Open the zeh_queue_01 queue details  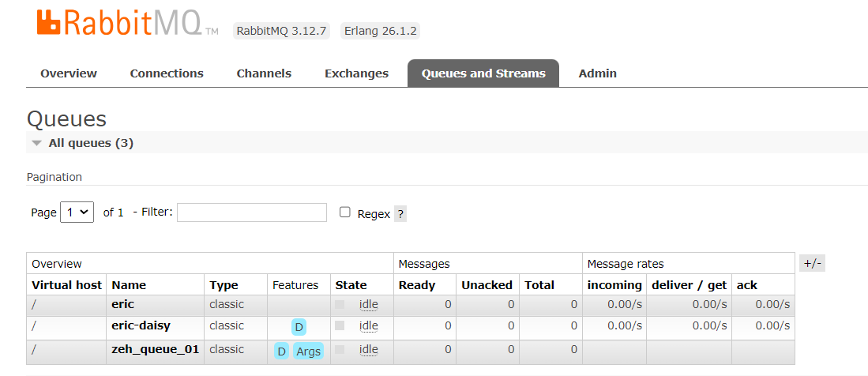155,350
